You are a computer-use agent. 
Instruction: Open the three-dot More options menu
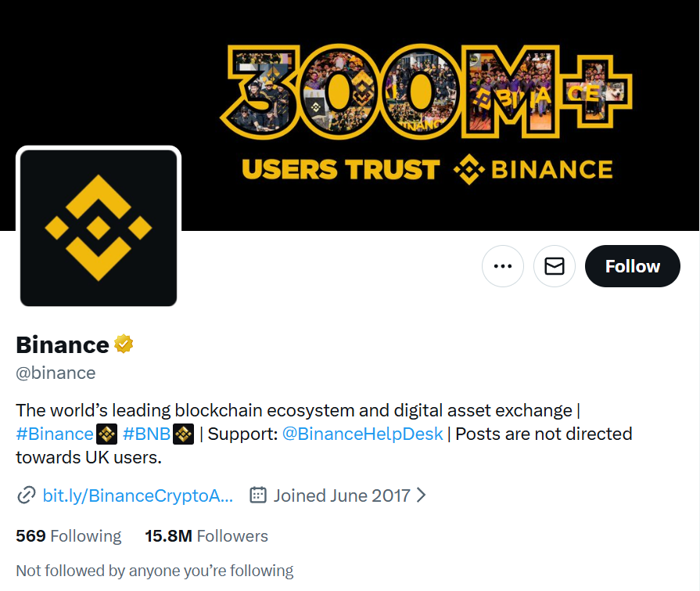503,266
